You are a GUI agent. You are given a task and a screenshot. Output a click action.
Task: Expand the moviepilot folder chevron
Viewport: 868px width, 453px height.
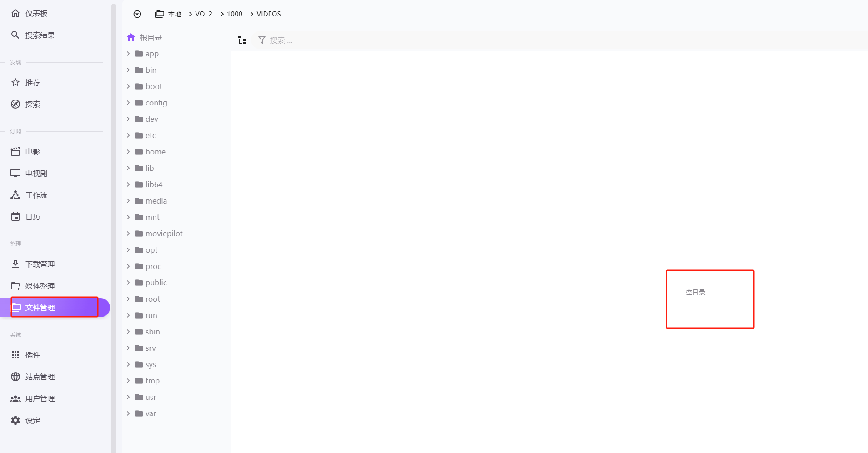click(128, 234)
